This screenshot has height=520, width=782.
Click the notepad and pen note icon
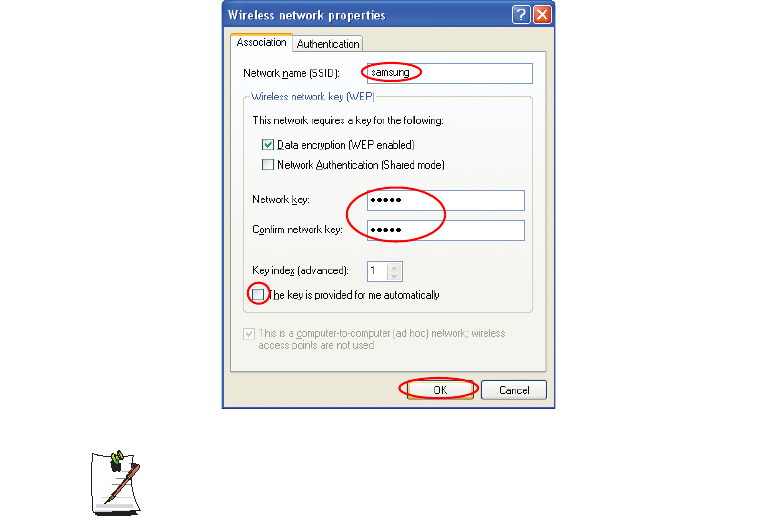point(116,483)
